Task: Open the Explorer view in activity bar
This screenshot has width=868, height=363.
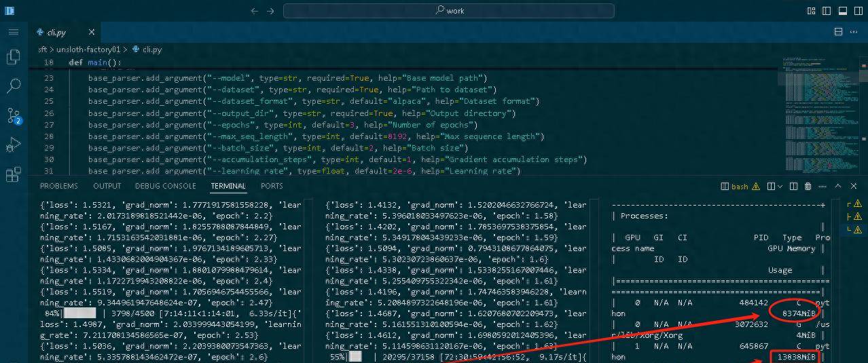Action: (13, 58)
